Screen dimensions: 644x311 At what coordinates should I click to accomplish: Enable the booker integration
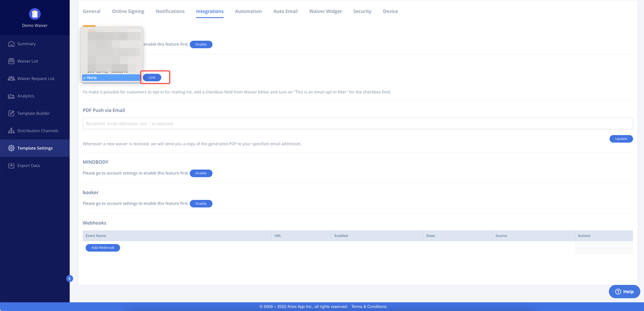[201, 203]
